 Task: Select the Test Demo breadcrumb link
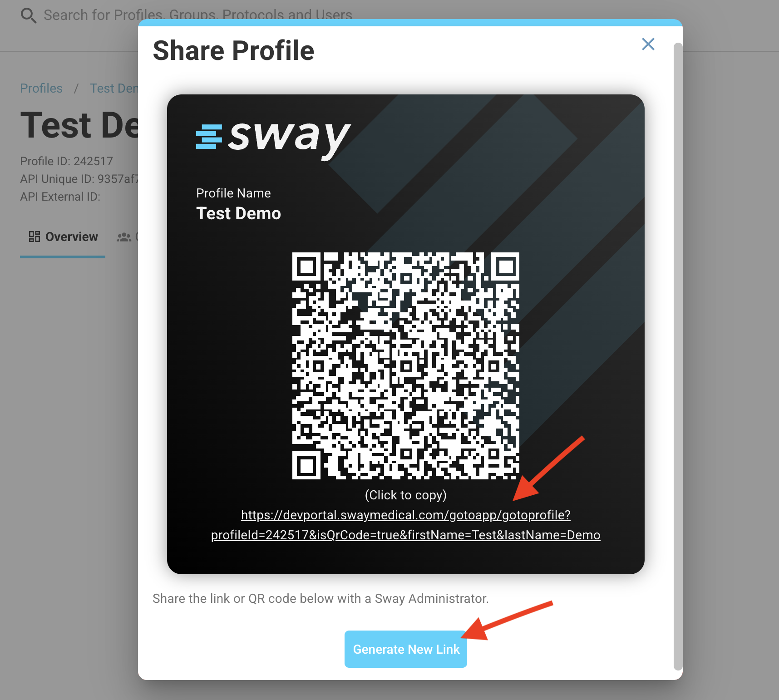point(114,88)
